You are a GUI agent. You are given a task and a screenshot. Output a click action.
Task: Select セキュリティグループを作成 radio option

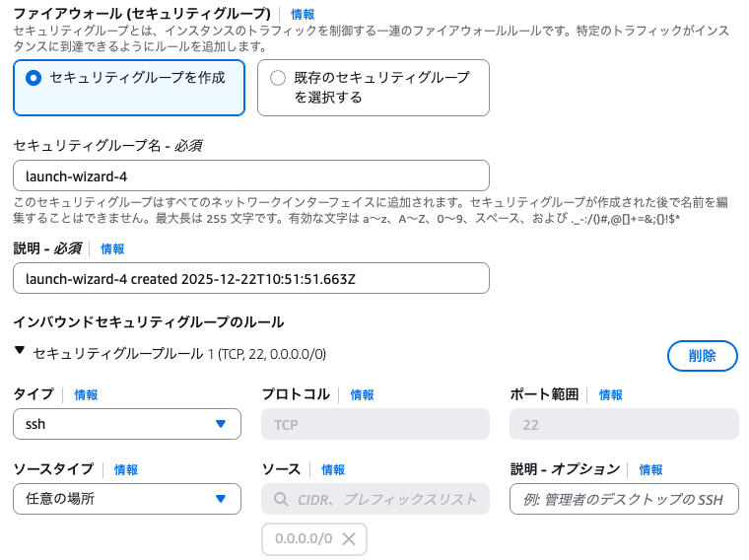pyautogui.click(x=34, y=77)
